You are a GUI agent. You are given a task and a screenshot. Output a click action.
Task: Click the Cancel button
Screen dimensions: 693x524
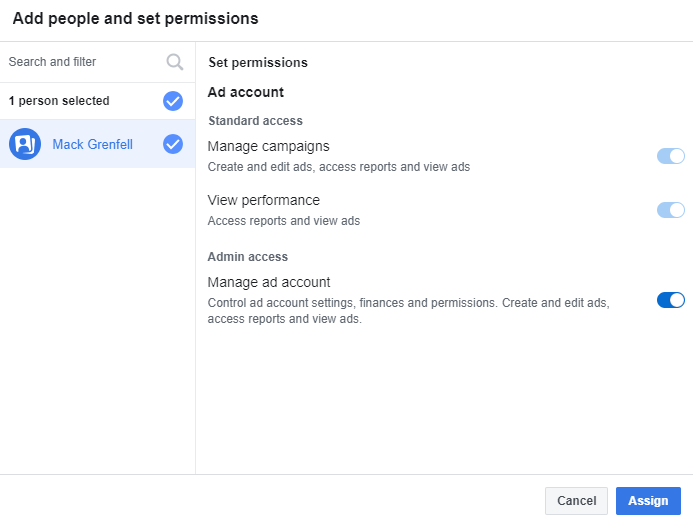576,501
